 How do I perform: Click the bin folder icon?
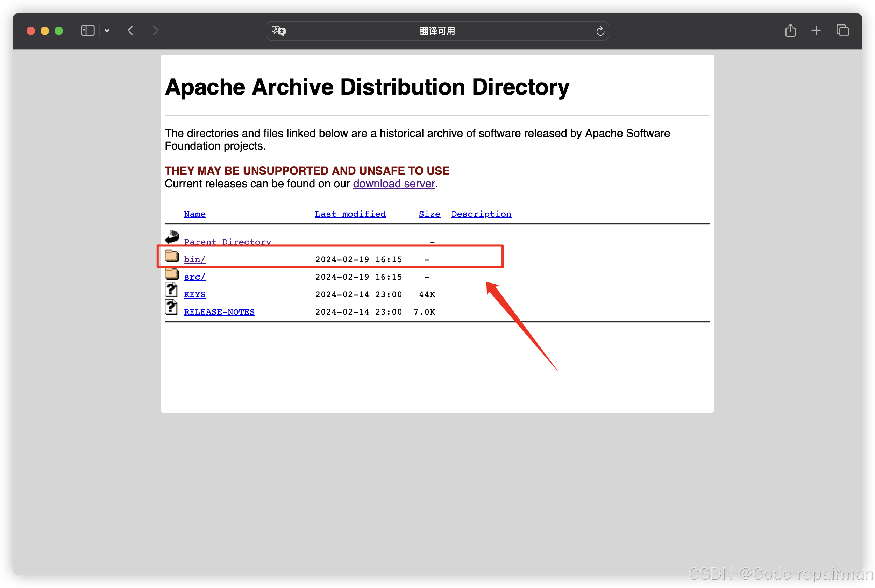[x=172, y=256]
